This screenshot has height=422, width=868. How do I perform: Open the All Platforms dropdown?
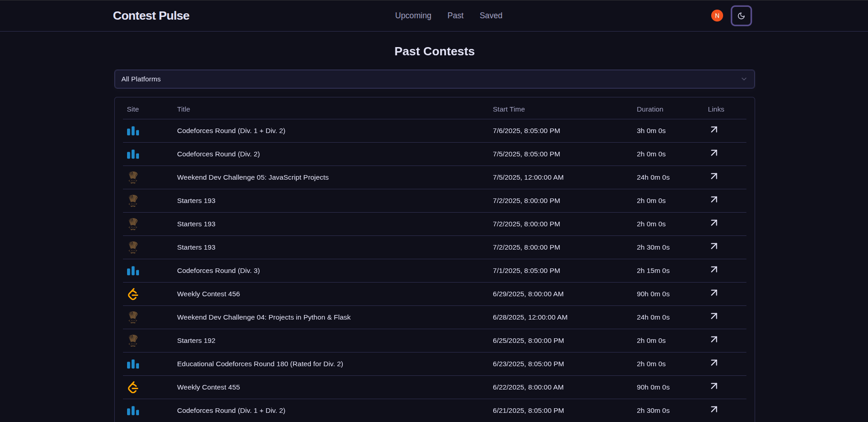[x=434, y=79]
